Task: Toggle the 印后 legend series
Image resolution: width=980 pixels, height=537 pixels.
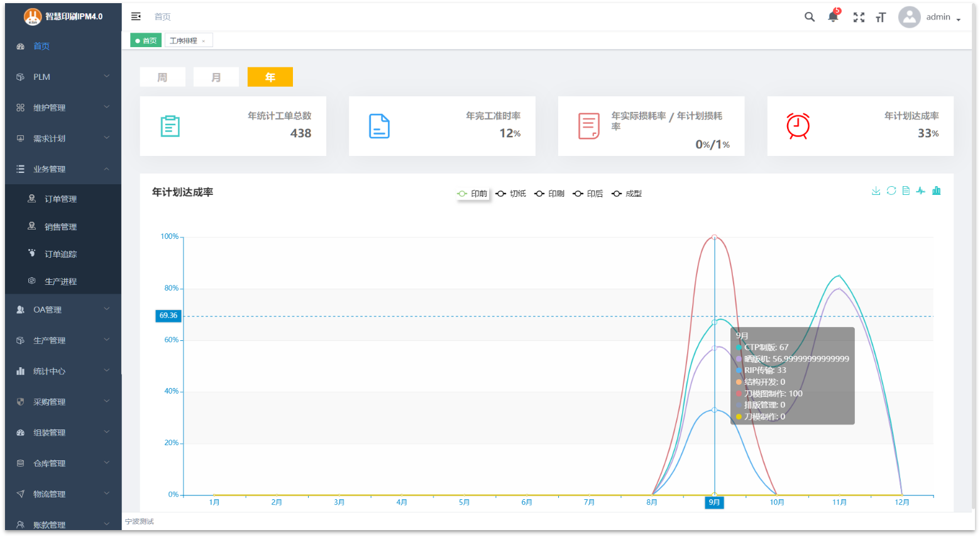Action: [588, 194]
